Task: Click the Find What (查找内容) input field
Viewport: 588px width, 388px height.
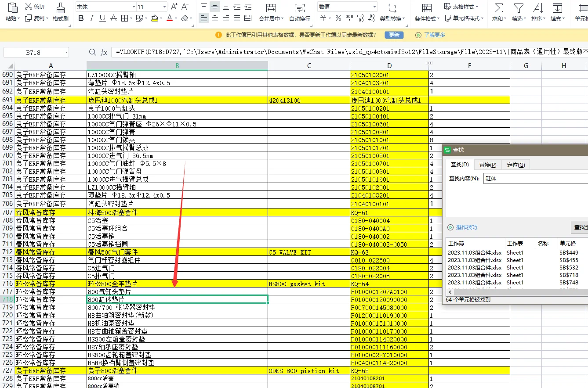Action: coord(535,179)
